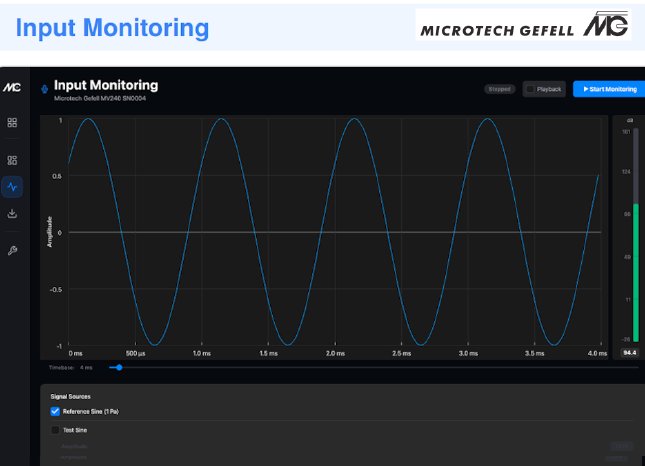Move the Timebase slider handle

coord(119,367)
